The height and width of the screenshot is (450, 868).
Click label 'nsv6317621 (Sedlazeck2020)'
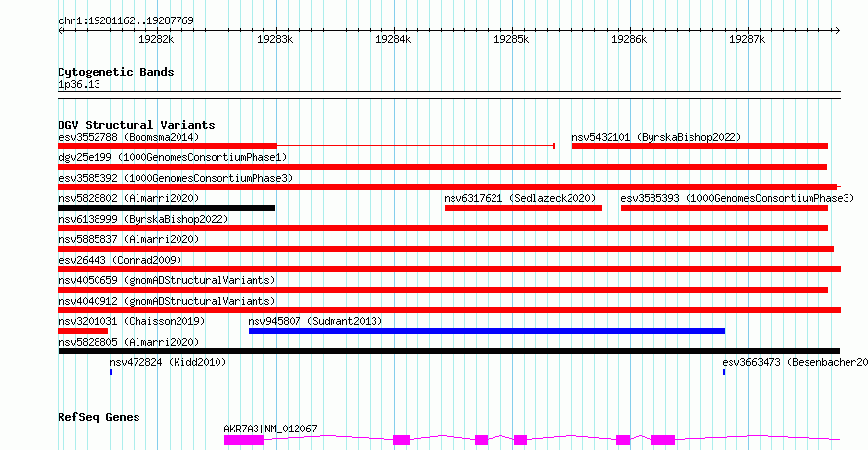tap(520, 198)
